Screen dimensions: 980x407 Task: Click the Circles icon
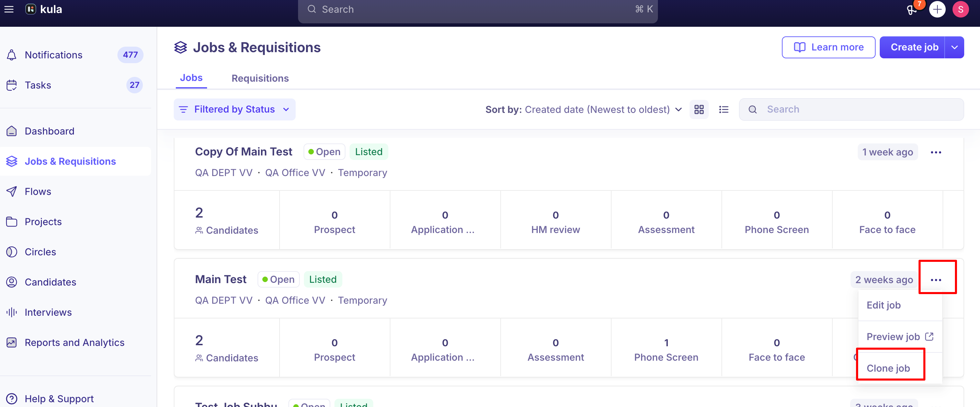(12, 252)
